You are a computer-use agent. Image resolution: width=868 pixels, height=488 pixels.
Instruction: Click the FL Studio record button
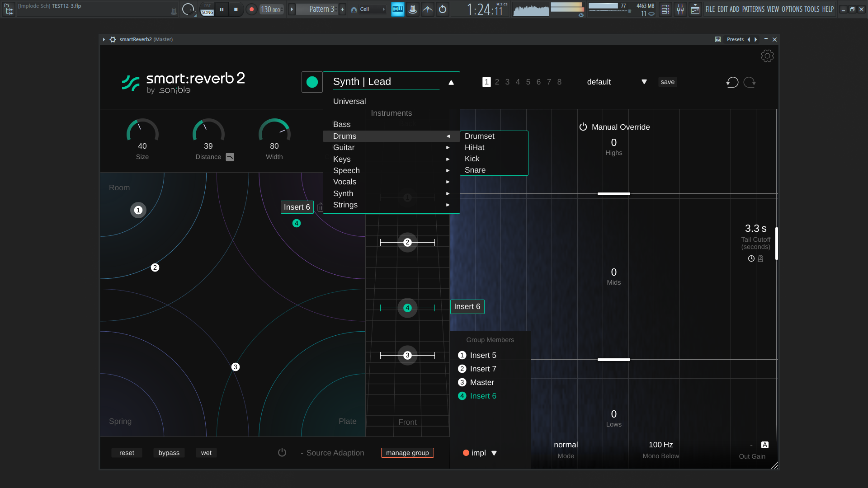[x=252, y=9]
